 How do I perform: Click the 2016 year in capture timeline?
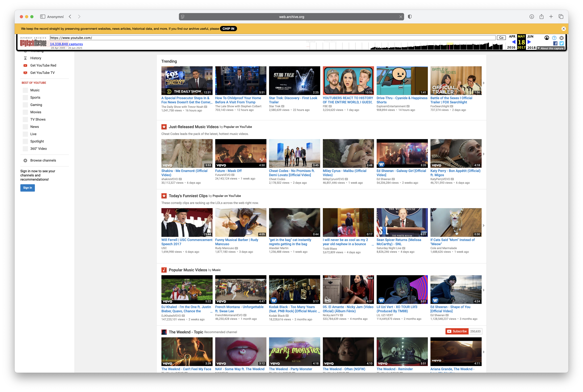pyautogui.click(x=511, y=47)
